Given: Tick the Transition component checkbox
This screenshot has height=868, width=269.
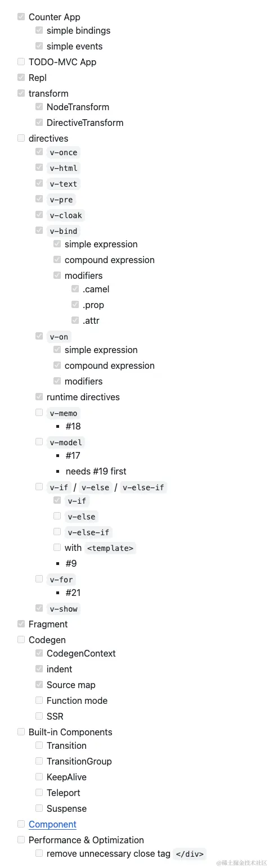Looking at the screenshot, I should point(39,745).
